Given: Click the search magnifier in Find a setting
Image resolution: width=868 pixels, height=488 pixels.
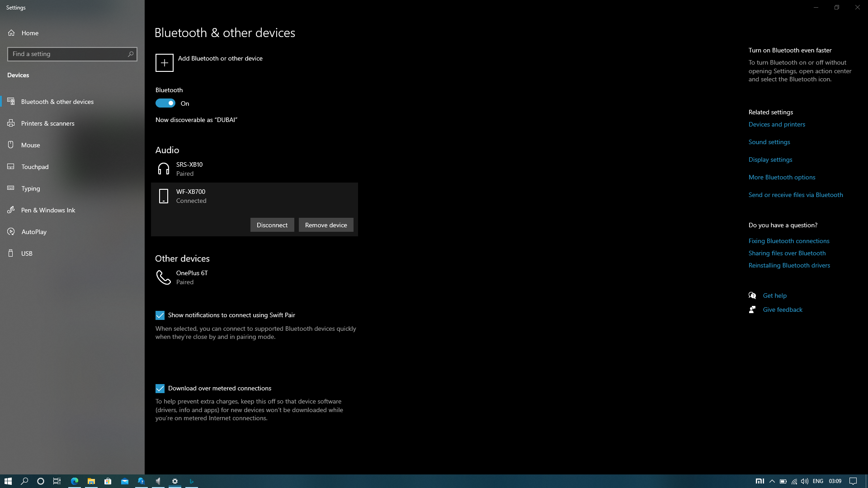Looking at the screenshot, I should pos(131,54).
